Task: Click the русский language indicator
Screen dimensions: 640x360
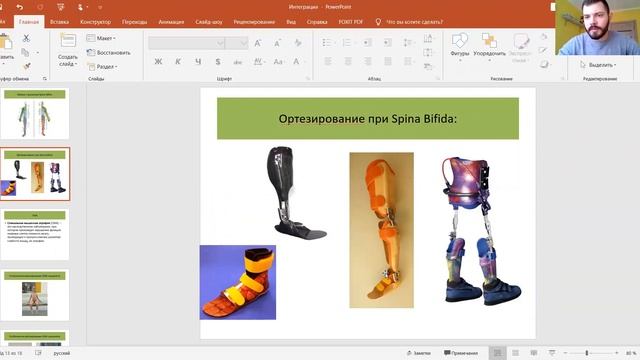Action: point(62,353)
